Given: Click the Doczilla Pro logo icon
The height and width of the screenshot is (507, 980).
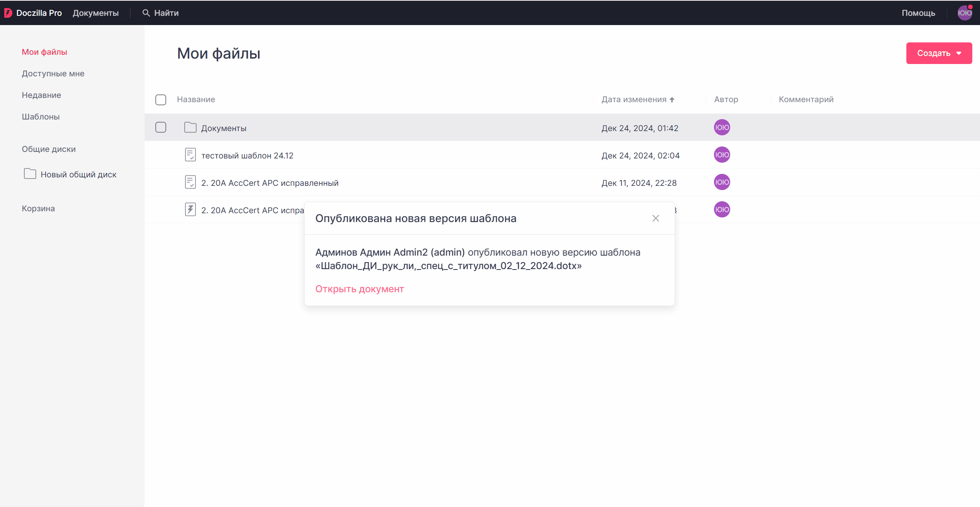Looking at the screenshot, I should 8,13.
